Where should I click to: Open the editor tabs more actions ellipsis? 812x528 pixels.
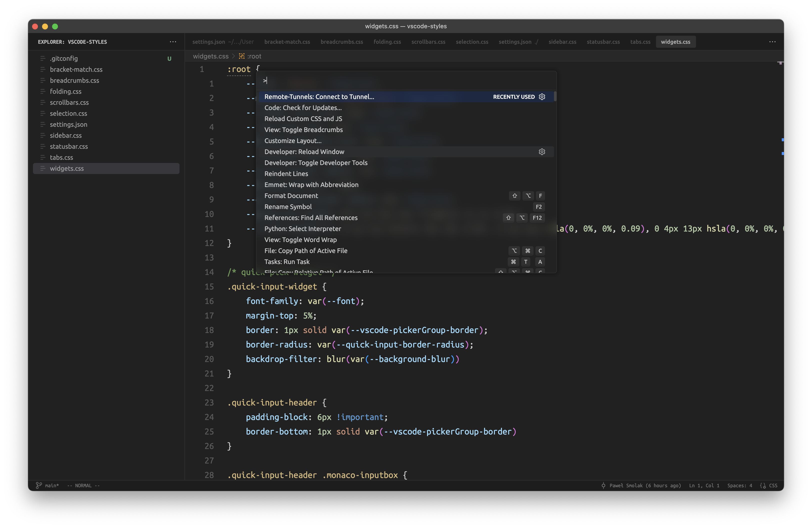coord(772,42)
